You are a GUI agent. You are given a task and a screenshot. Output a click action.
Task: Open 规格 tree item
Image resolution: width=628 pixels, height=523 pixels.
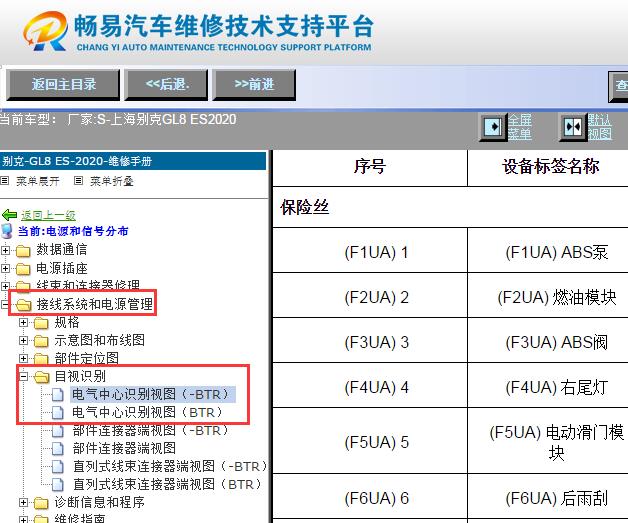67,322
